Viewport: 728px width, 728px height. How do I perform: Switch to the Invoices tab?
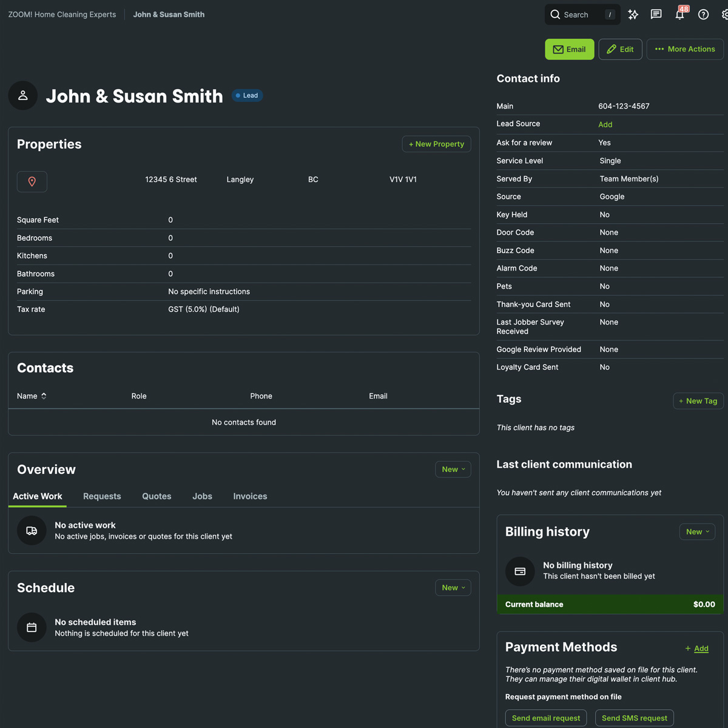[250, 496]
